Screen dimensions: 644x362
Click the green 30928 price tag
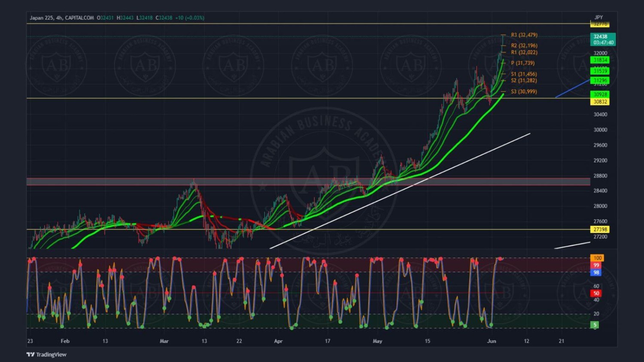600,94
